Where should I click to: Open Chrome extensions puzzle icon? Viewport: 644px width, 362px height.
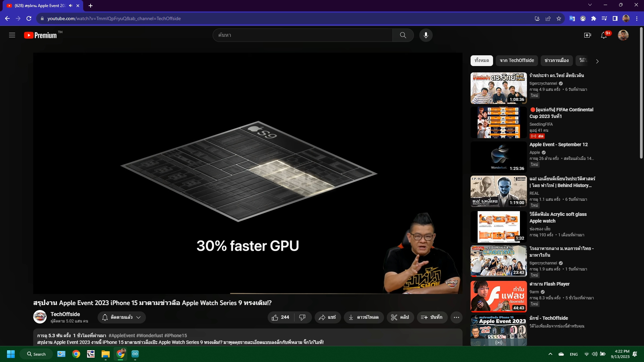(x=594, y=18)
